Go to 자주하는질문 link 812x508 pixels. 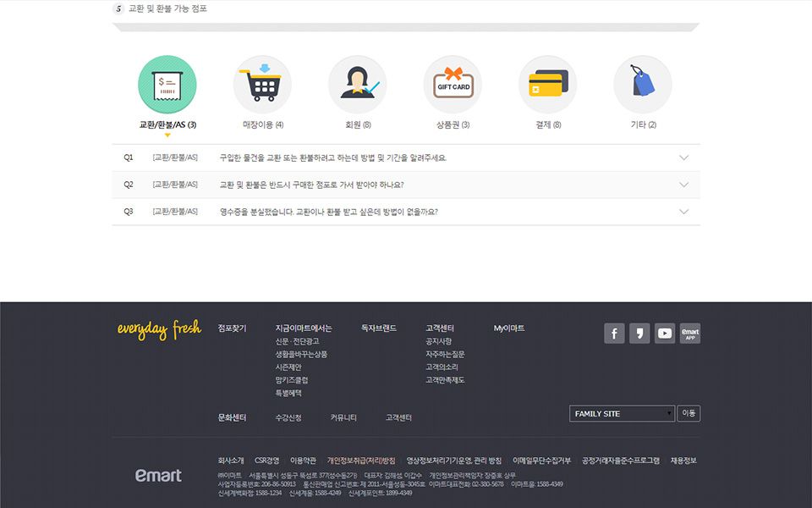pos(445,355)
